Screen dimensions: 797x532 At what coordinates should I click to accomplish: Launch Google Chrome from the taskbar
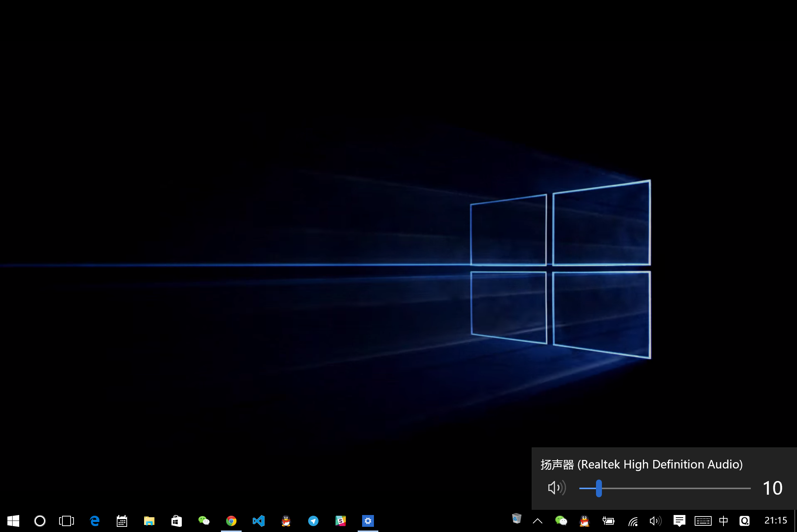[x=231, y=521]
